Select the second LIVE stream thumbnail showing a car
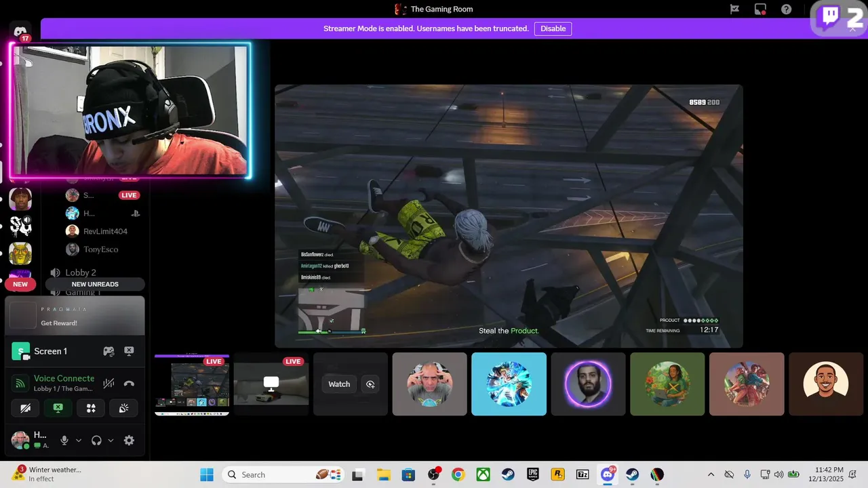868x488 pixels. tap(271, 384)
